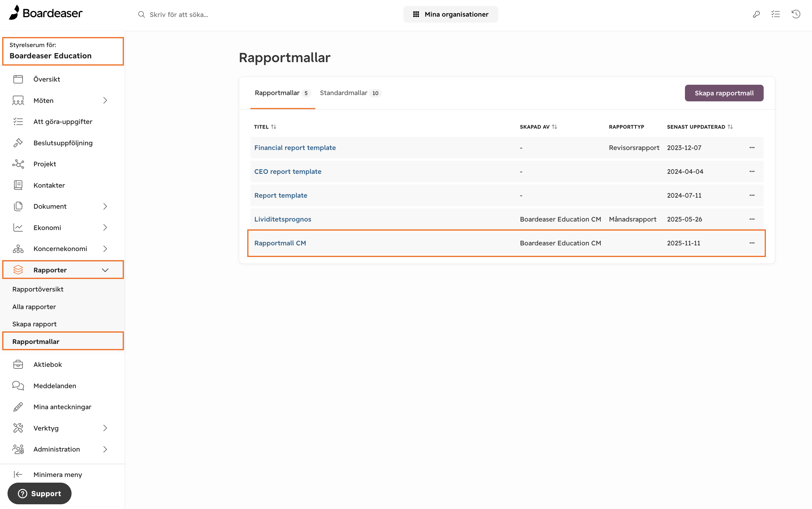Open Mina organisationer switcher
The width and height of the screenshot is (812, 509).
451,14
